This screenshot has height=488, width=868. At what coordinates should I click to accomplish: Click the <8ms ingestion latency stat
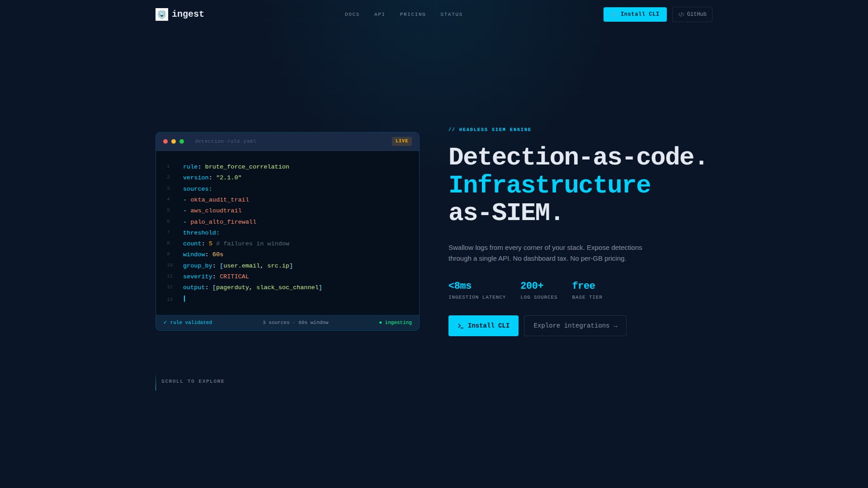pos(477,290)
